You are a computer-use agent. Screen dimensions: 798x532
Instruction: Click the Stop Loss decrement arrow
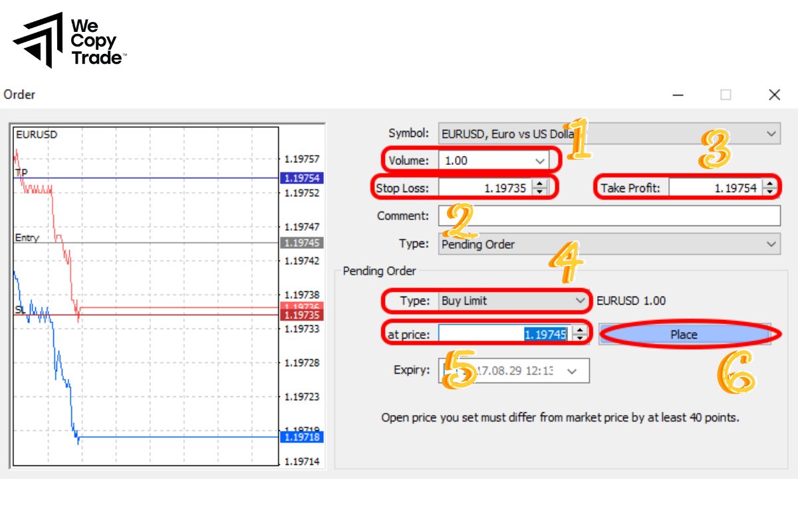point(539,192)
